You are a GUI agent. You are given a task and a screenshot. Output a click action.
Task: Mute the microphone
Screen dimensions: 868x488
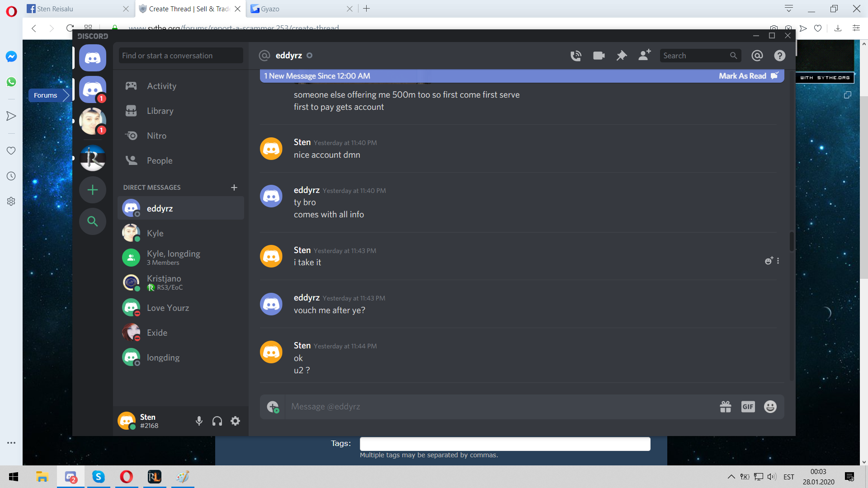(x=199, y=421)
